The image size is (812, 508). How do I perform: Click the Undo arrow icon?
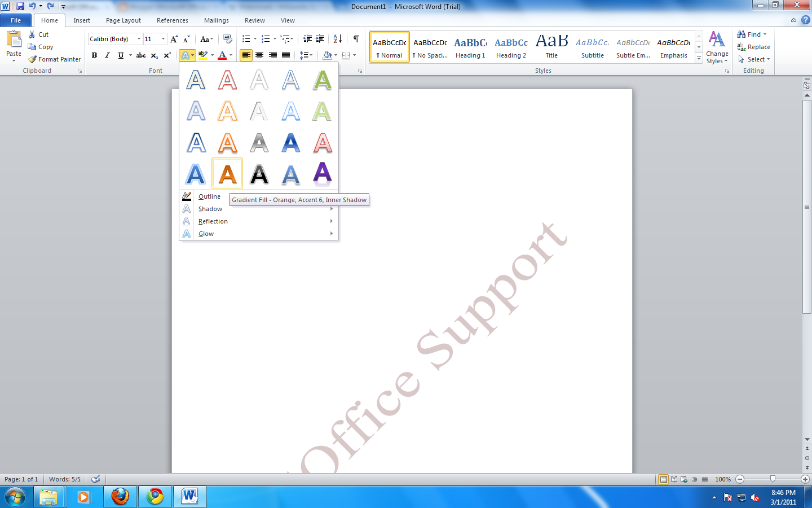pos(33,6)
